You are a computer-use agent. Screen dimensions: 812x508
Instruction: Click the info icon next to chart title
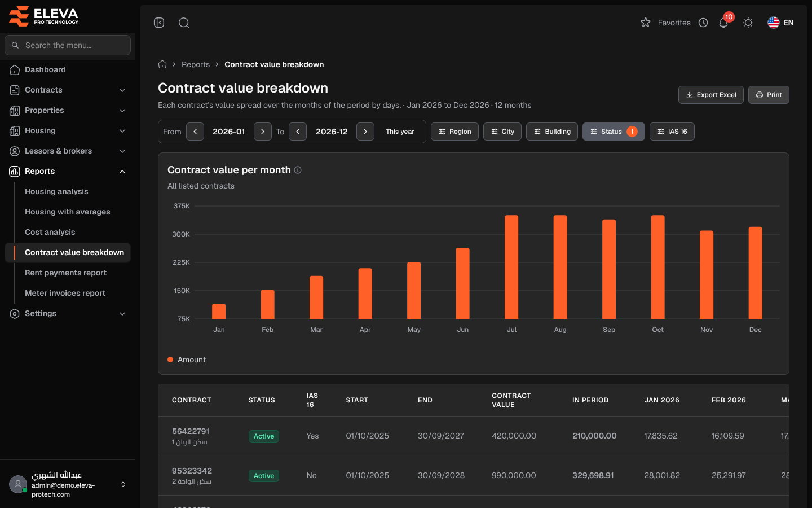pos(298,170)
